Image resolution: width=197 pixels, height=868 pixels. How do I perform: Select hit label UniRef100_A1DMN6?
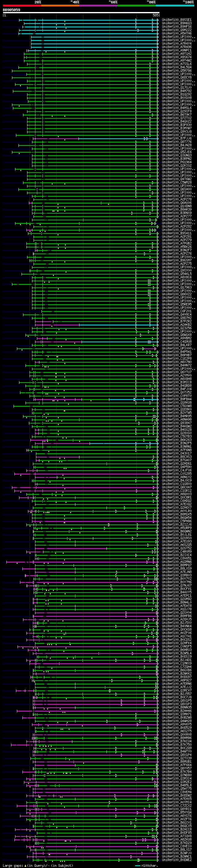pyautogui.click(x=177, y=562)
